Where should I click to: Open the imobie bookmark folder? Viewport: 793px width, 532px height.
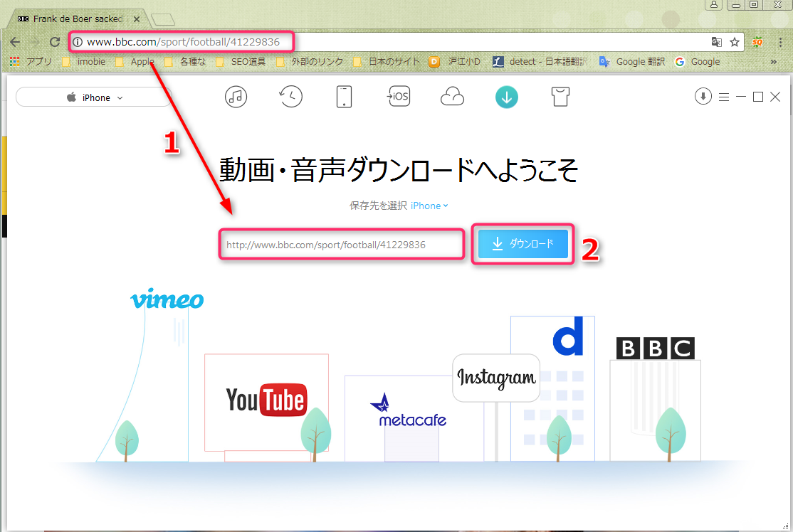[84, 62]
